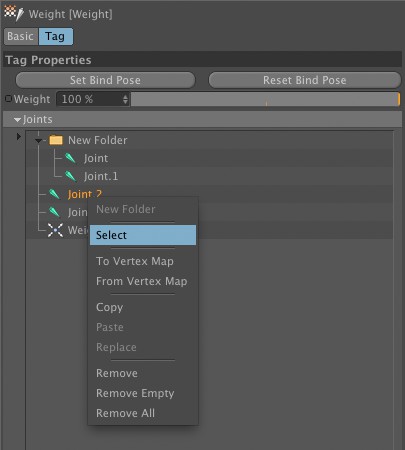Viewport: 405px width, 450px height.
Task: Collapse the Joints section triangle
Action: (x=17, y=119)
